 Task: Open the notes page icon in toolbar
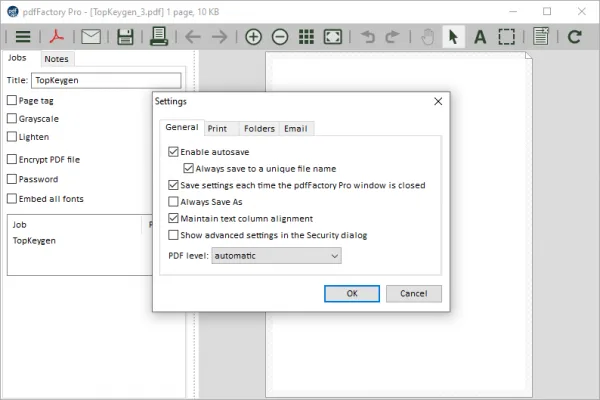point(541,36)
